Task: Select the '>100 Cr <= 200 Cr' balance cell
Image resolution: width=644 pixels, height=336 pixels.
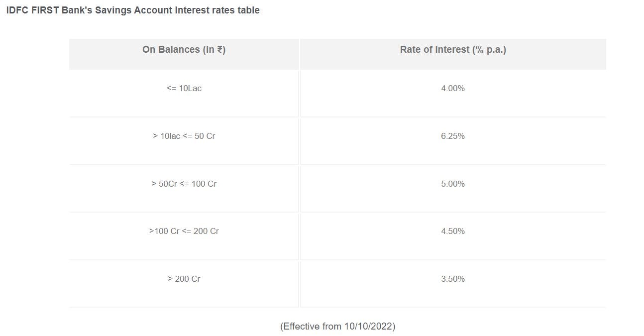Action: click(x=184, y=231)
